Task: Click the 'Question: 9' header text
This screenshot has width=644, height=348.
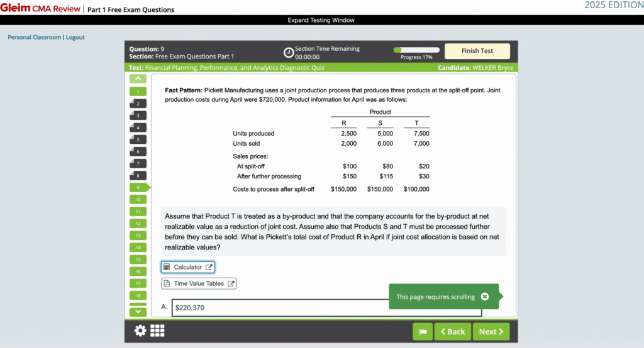Action: tap(147, 49)
